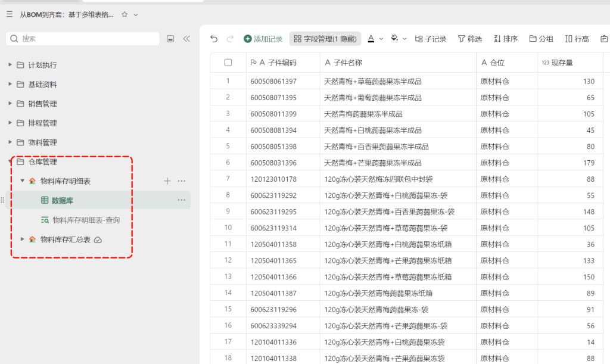Screen dimensions: 610x364
Task: Open the 物料库存明细表 item
Action: [x=66, y=181]
